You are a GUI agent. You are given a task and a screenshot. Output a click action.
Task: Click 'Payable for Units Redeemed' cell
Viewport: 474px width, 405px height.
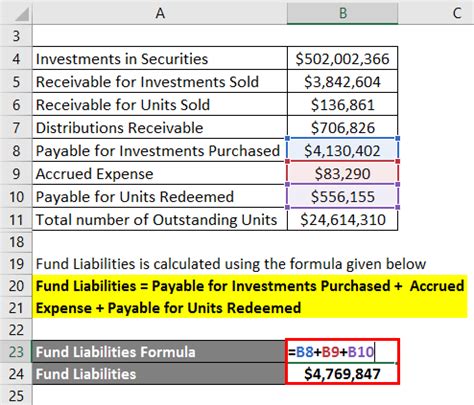point(160,196)
